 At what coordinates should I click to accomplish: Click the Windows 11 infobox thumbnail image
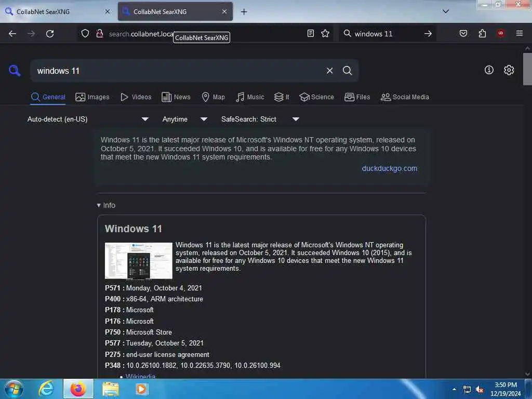[x=138, y=261]
